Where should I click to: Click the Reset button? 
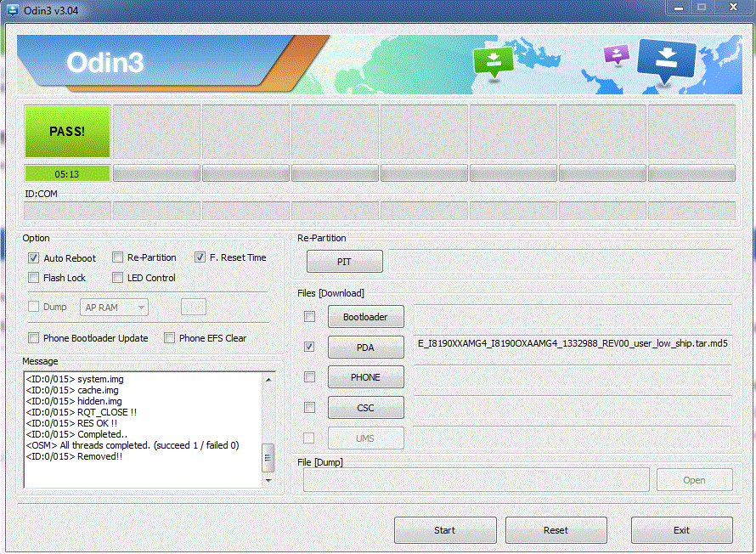(x=556, y=530)
